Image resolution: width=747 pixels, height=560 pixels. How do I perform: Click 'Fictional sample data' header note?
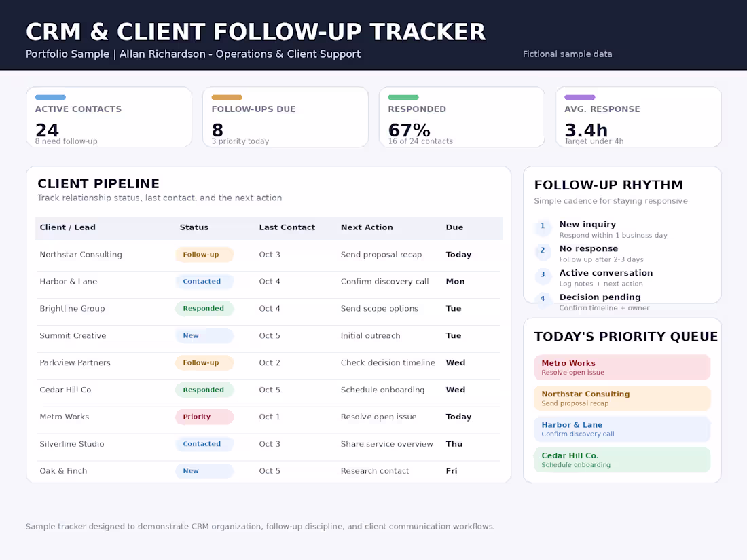click(568, 54)
